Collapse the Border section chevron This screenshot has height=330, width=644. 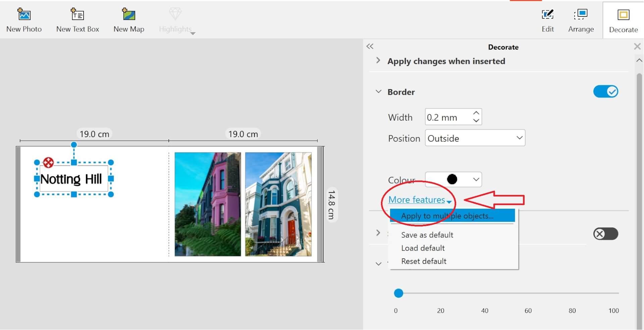click(378, 91)
